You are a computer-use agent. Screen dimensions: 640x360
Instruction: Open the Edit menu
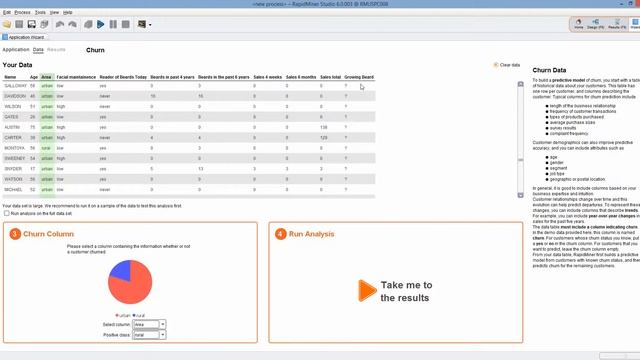[7, 13]
